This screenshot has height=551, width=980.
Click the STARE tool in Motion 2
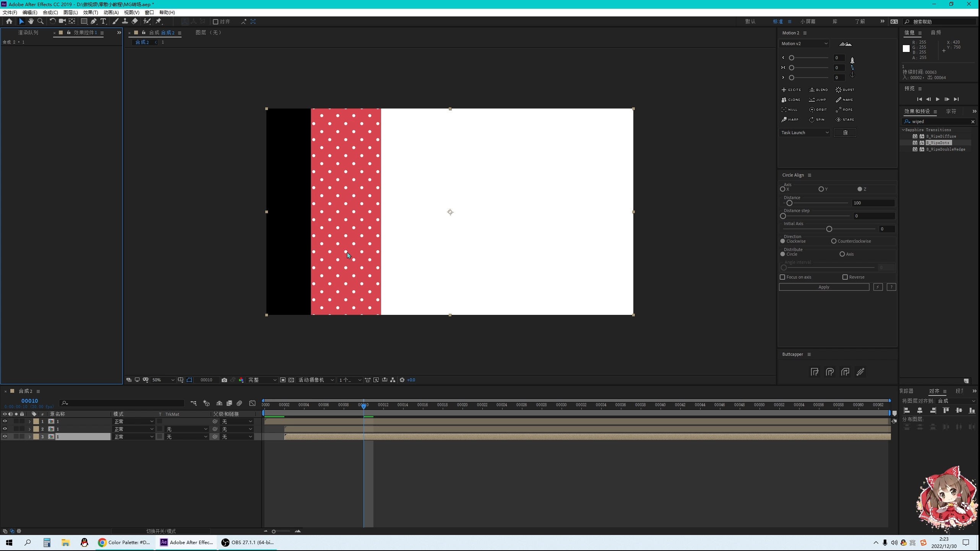point(845,120)
